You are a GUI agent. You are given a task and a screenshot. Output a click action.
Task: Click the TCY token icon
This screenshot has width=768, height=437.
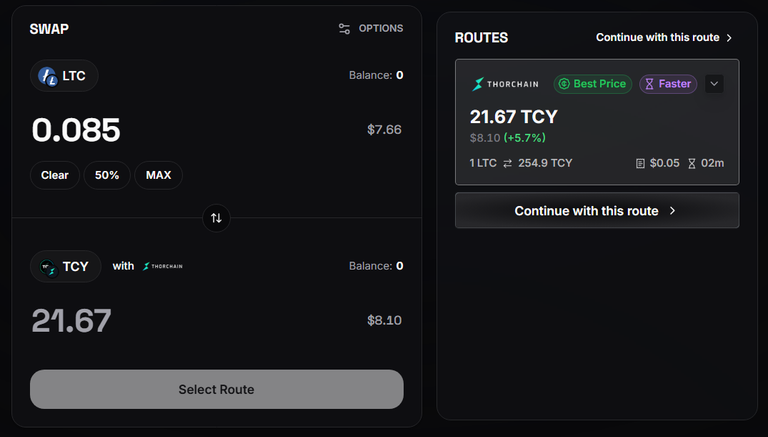click(x=48, y=267)
